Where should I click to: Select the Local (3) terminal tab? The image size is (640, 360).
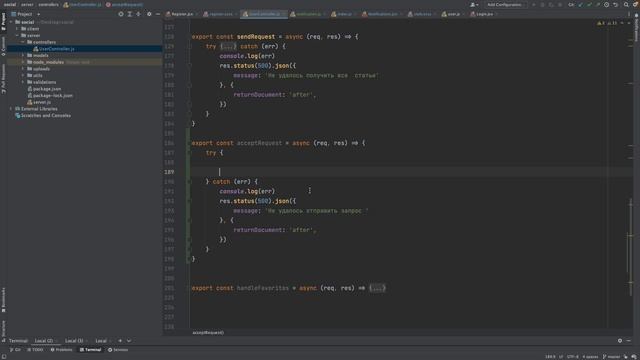click(74, 341)
